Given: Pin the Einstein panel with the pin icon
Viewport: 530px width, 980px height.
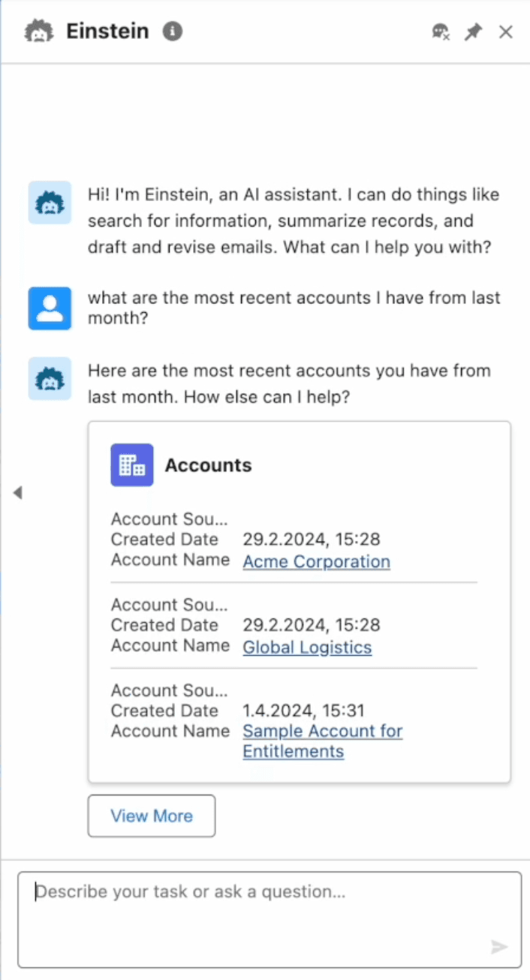Looking at the screenshot, I should point(473,32).
